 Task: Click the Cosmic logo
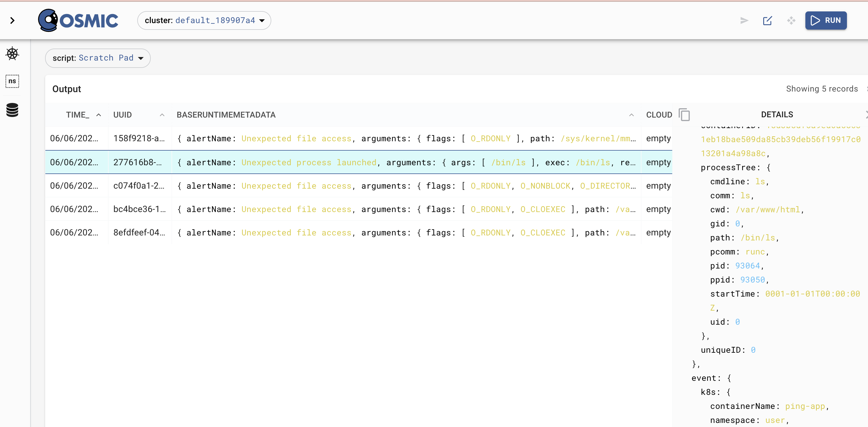78,20
